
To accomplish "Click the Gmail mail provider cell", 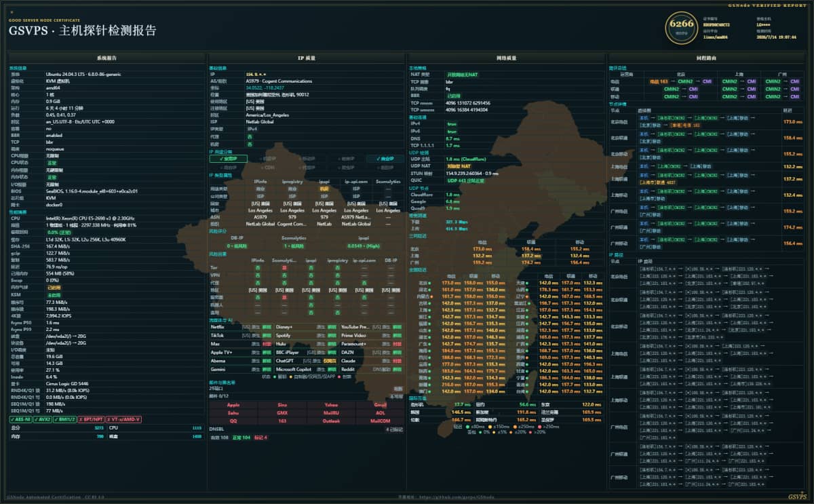I will point(380,404).
